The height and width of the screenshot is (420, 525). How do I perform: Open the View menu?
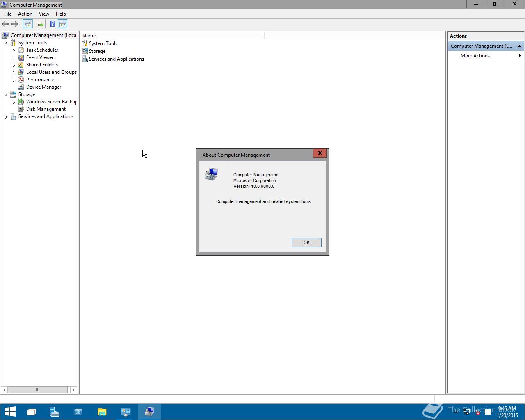point(44,14)
